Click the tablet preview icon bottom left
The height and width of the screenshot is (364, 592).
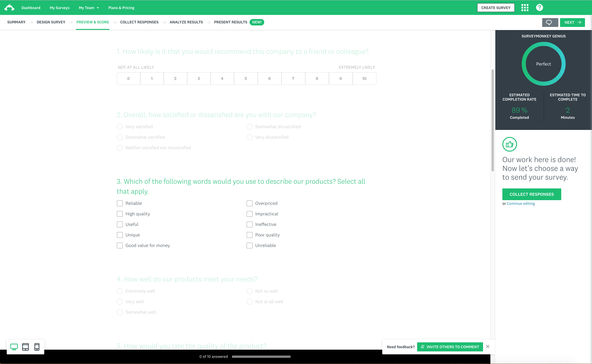click(25, 347)
